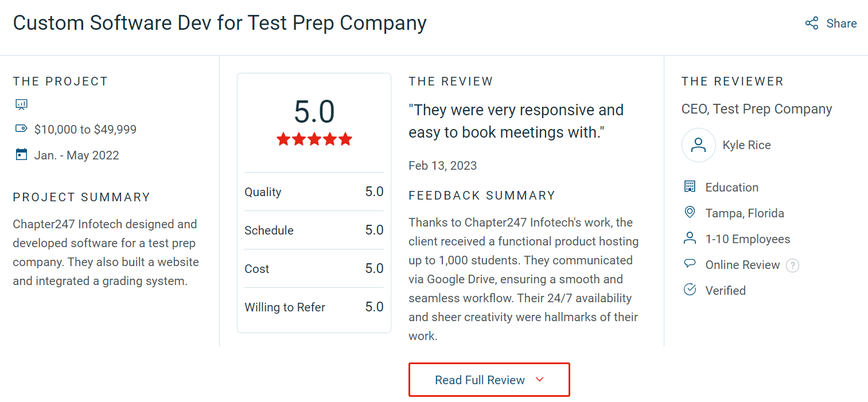Click the Share icon
Viewport: 868px width, 402px height.
pos(812,24)
